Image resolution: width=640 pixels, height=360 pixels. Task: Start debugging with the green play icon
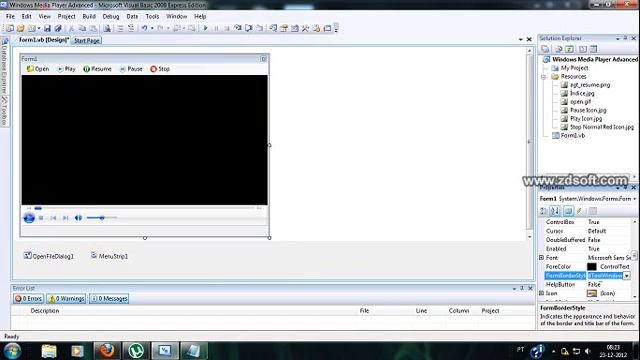(x=205, y=28)
